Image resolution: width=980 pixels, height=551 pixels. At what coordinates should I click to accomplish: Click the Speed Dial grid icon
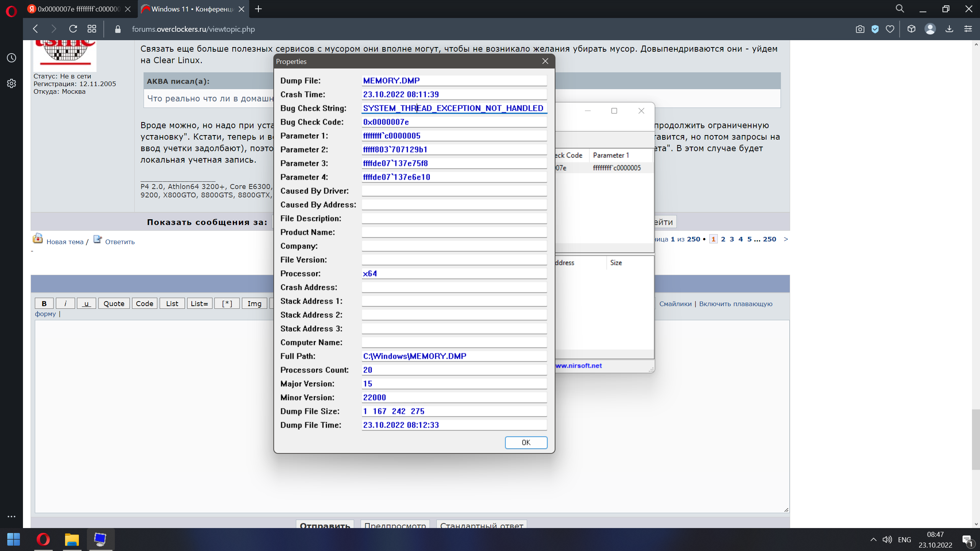[x=92, y=29]
